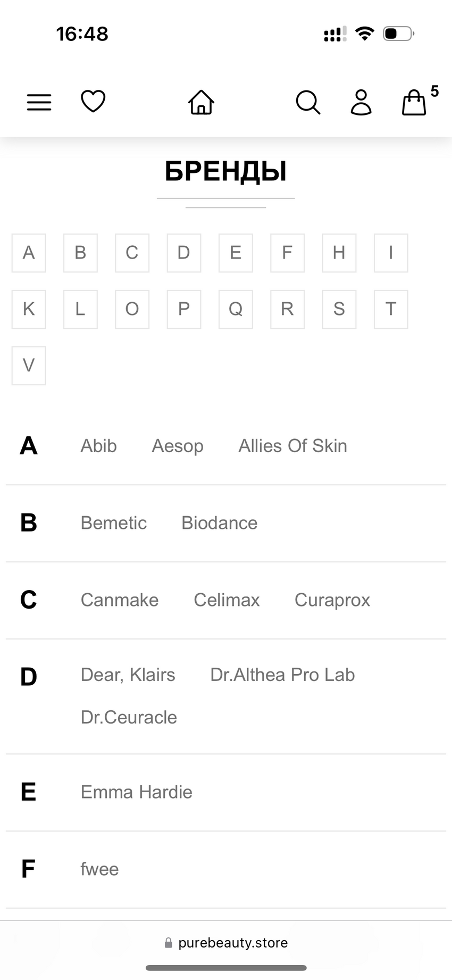452x980 pixels.
Task: Select the letter T filter box
Action: tap(391, 309)
